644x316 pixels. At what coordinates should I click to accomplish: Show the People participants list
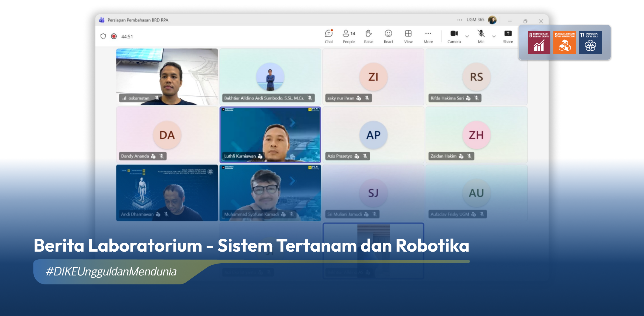point(349,37)
